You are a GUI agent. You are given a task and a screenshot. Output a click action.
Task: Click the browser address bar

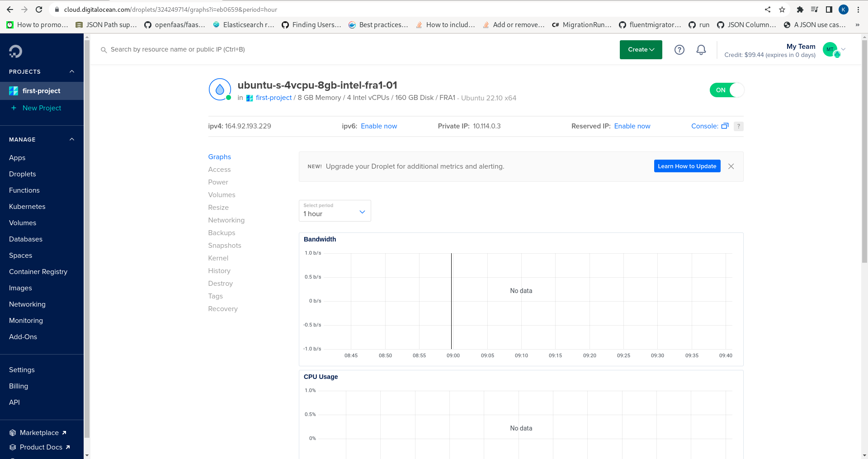click(407, 9)
